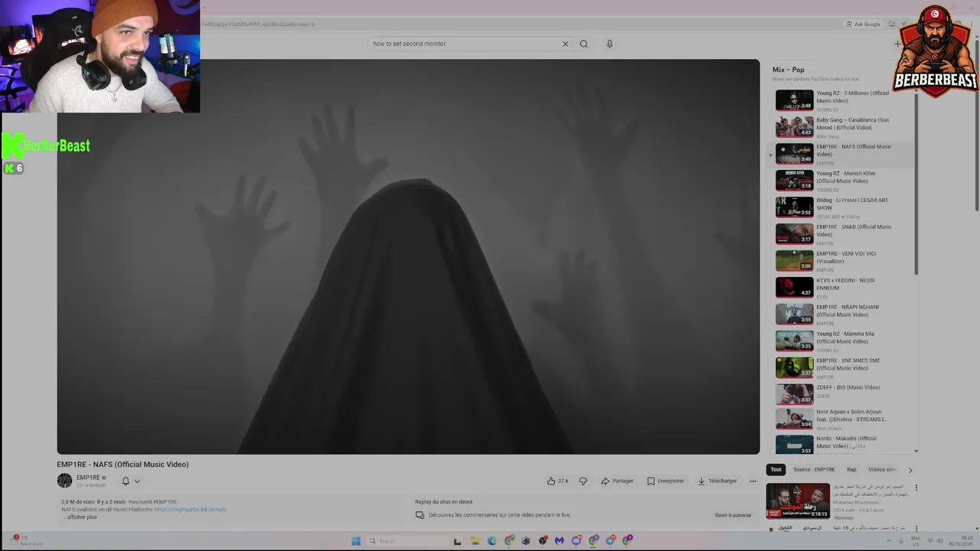Play 'Young RZ - Menich Kifek' playlist item
Image resolution: width=980 pixels, height=551 pixels.
tap(842, 181)
